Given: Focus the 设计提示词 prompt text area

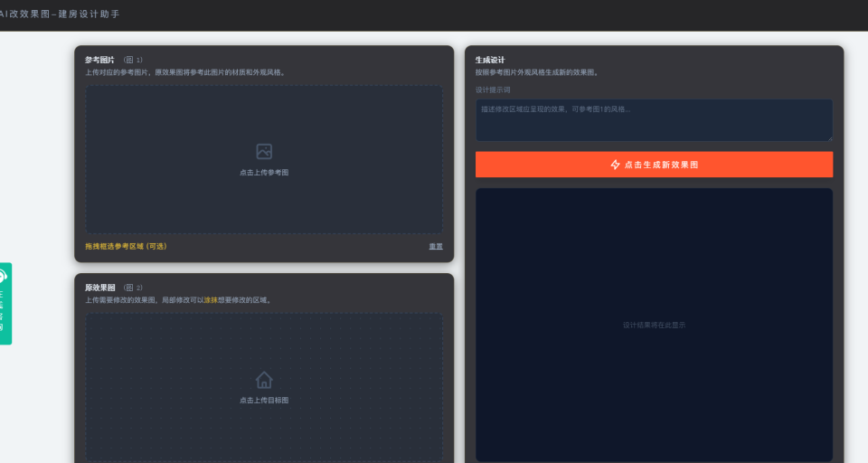Looking at the screenshot, I should pos(654,120).
